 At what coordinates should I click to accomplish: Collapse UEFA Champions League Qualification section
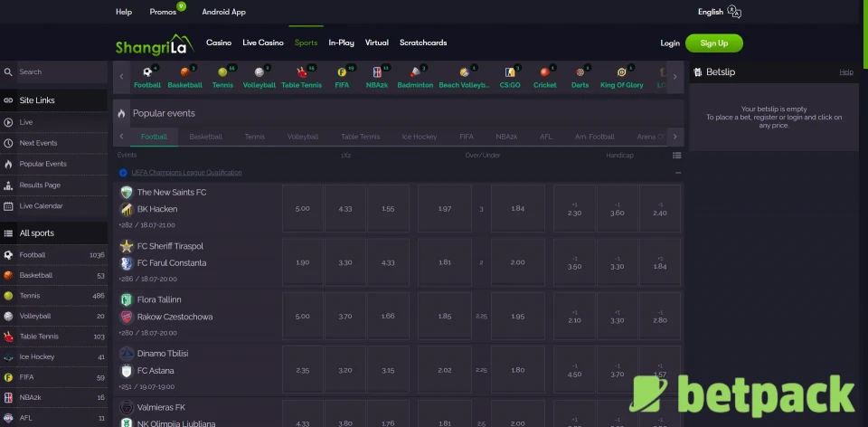[677, 173]
